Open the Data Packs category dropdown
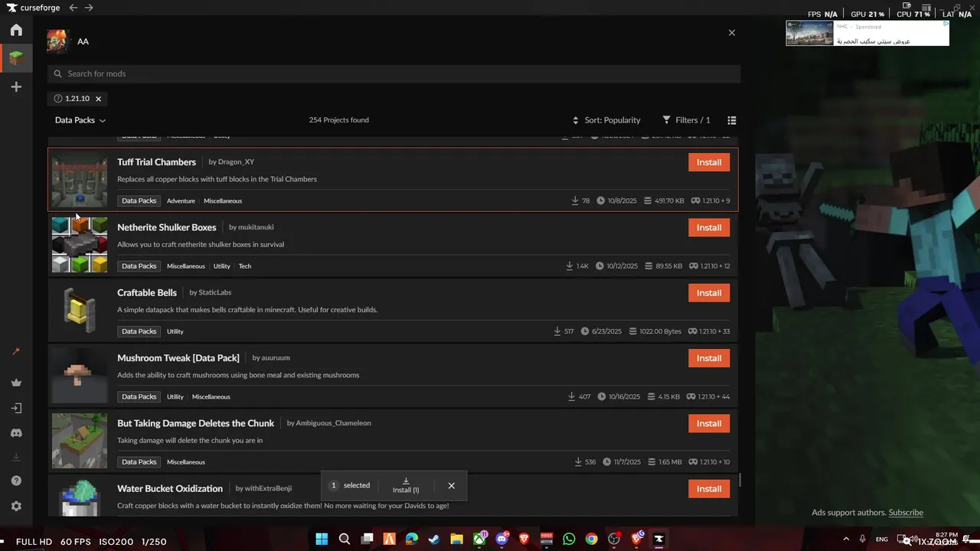Screen dimensions: 980x551 pyautogui.click(x=80, y=120)
